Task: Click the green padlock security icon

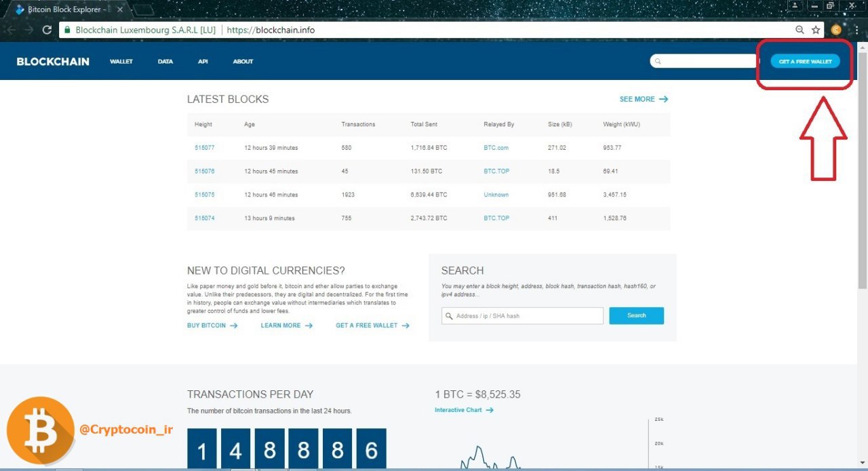Action: coord(66,30)
